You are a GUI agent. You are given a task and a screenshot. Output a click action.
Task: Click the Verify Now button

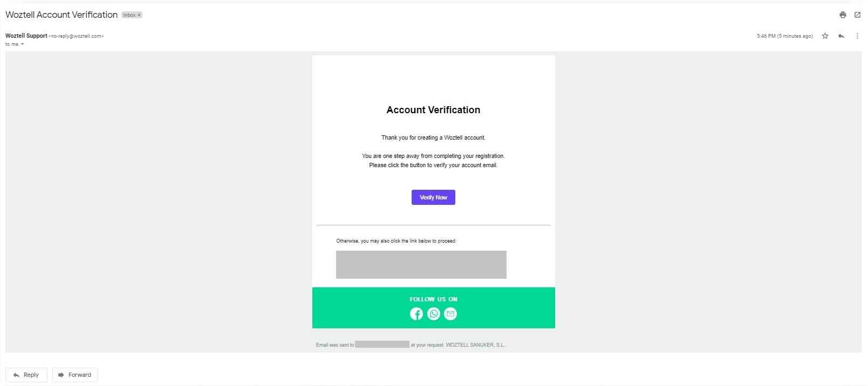[x=433, y=197]
